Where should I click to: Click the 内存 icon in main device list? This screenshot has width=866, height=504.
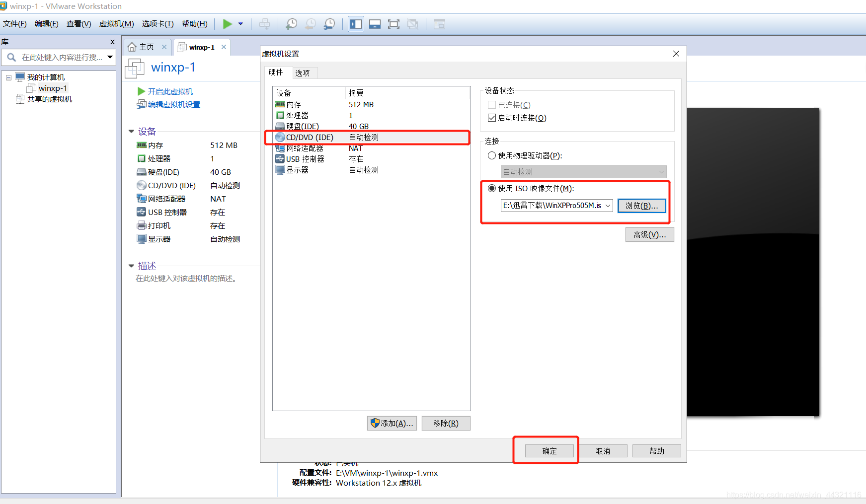tap(142, 145)
